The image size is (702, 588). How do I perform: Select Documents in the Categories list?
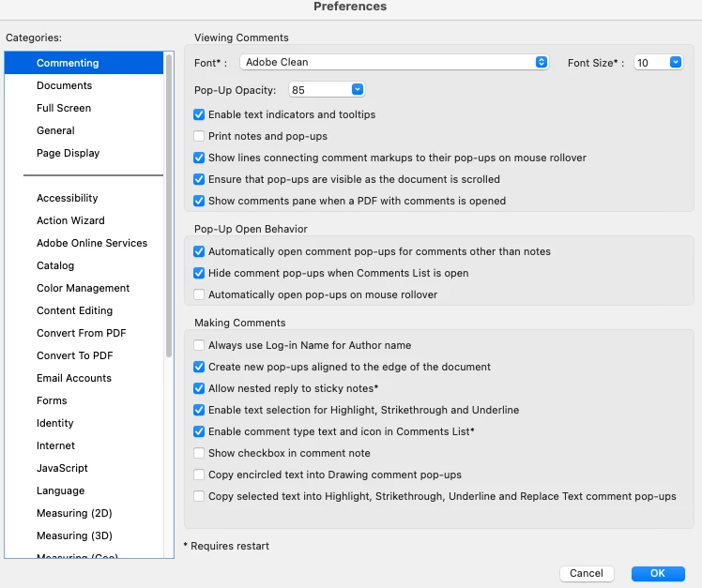point(64,85)
